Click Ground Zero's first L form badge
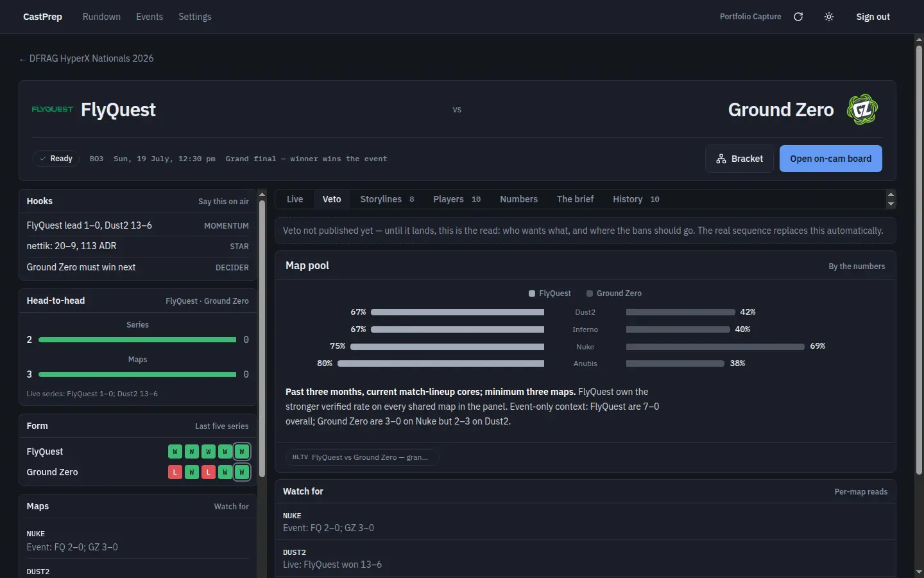Screen dimensions: 924x578 tap(175, 472)
